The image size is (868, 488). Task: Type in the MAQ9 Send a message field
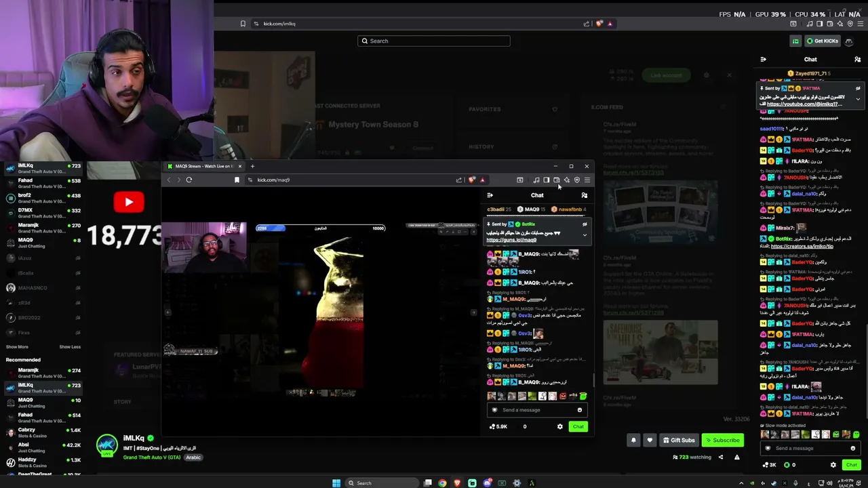536,410
